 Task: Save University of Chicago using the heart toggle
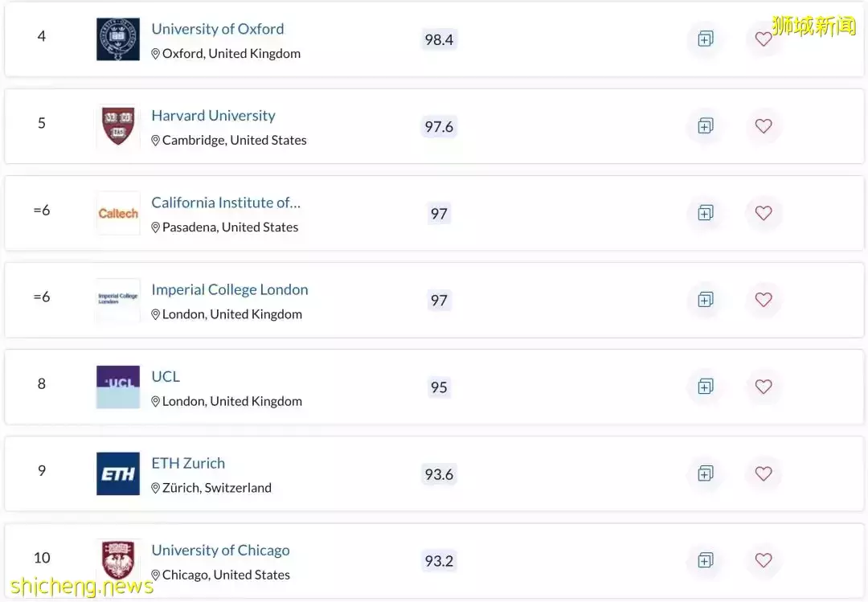(763, 560)
